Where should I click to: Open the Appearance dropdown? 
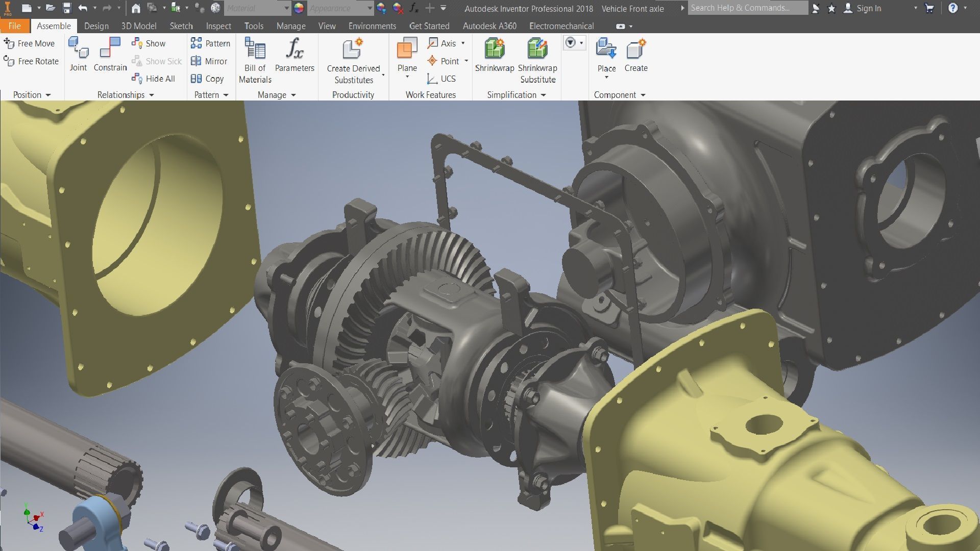pos(370,8)
